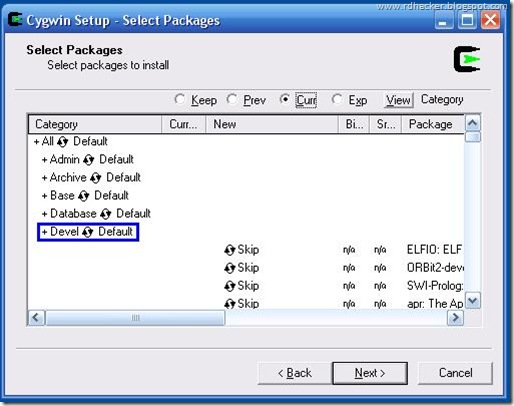Click Default text next to Base
Image resolution: width=514 pixels, height=406 pixels.
(x=111, y=196)
